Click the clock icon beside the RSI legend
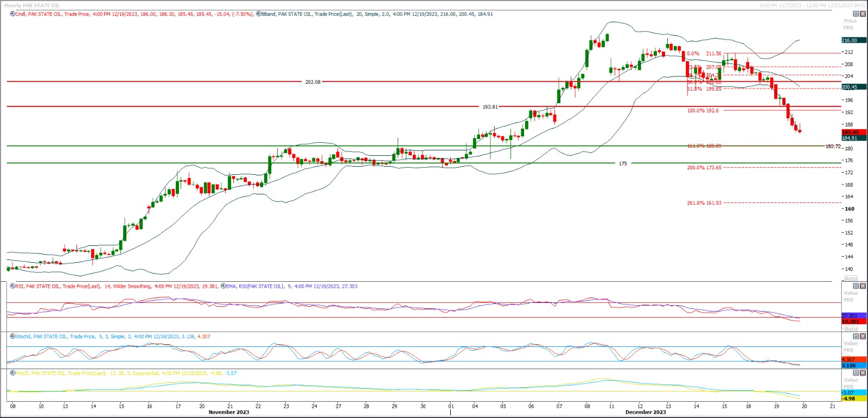 [x=12, y=286]
